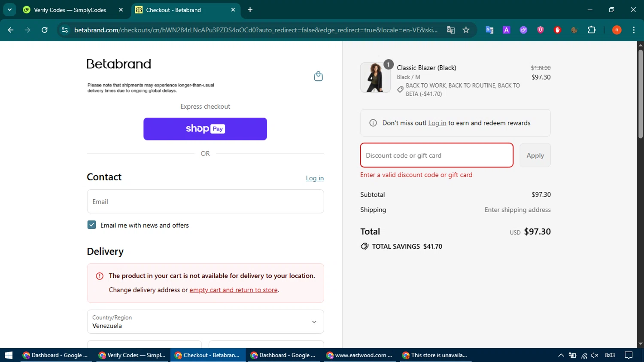644x362 pixels.
Task: Open the site information icon in address bar
Action: [65, 30]
